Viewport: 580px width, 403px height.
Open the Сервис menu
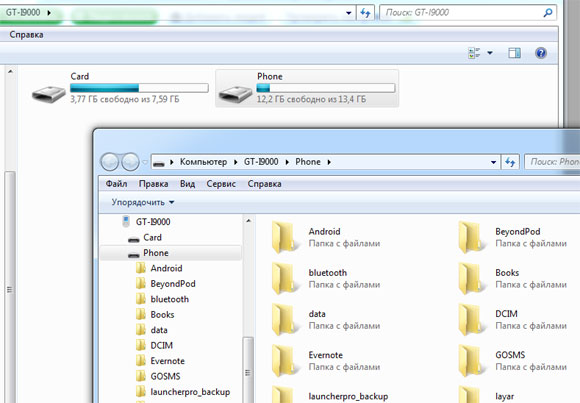221,184
